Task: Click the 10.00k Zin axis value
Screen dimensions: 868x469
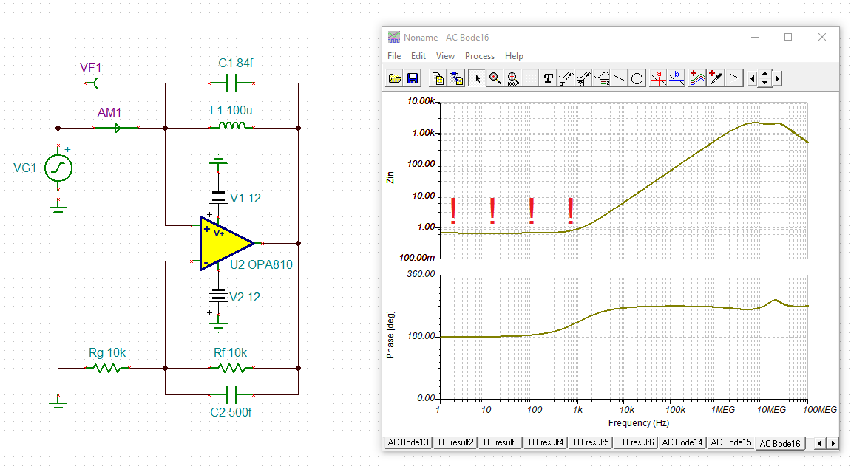Action: pos(421,100)
